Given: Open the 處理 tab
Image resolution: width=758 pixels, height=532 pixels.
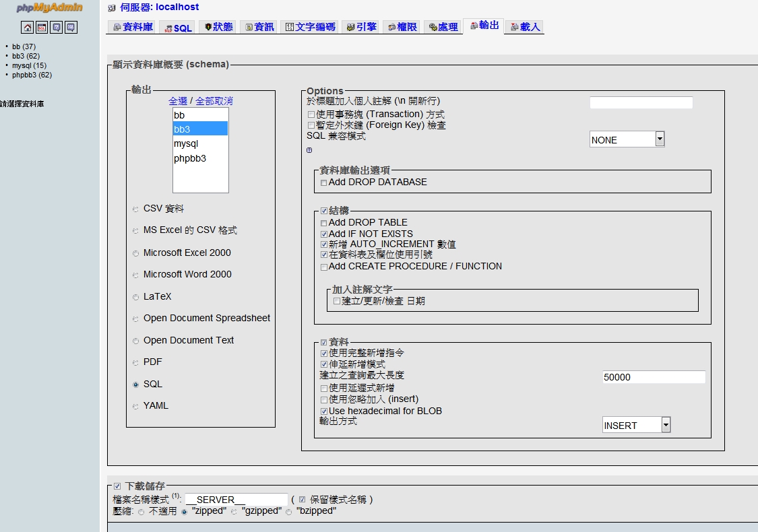Looking at the screenshot, I should 443,27.
